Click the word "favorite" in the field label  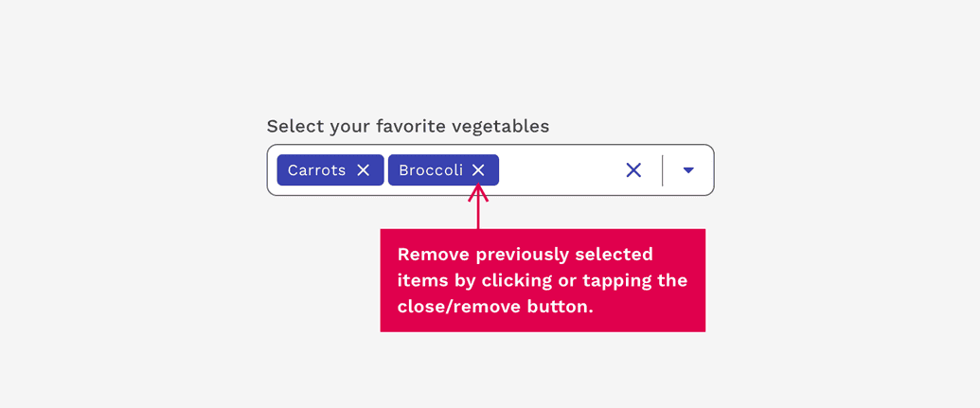pos(411,126)
